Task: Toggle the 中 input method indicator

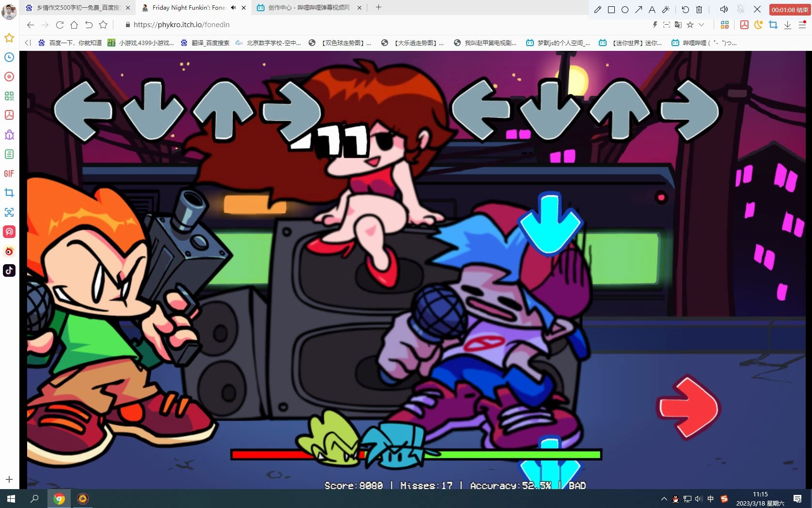Action: pos(711,499)
